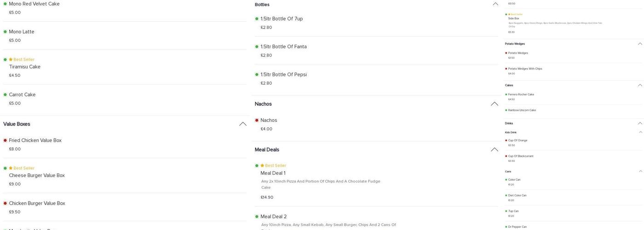This screenshot has height=230, width=644.
Task: Click the green dot beside Meal Deal 2
Action: (257, 217)
